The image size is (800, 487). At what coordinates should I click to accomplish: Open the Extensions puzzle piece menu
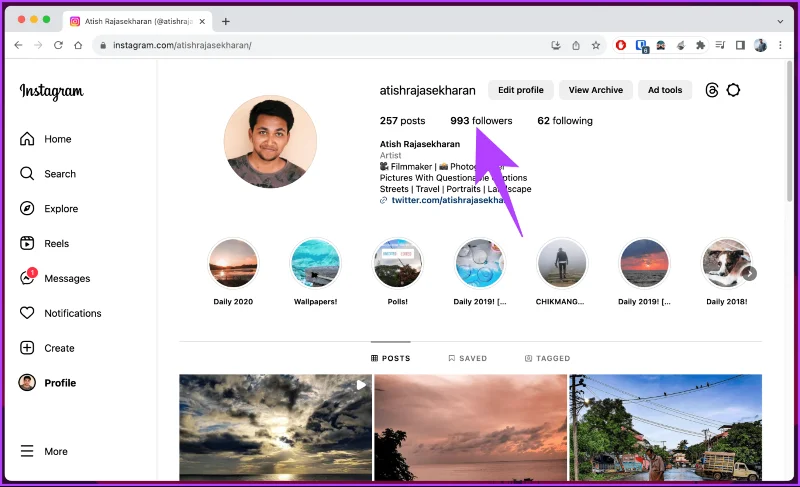(x=701, y=45)
